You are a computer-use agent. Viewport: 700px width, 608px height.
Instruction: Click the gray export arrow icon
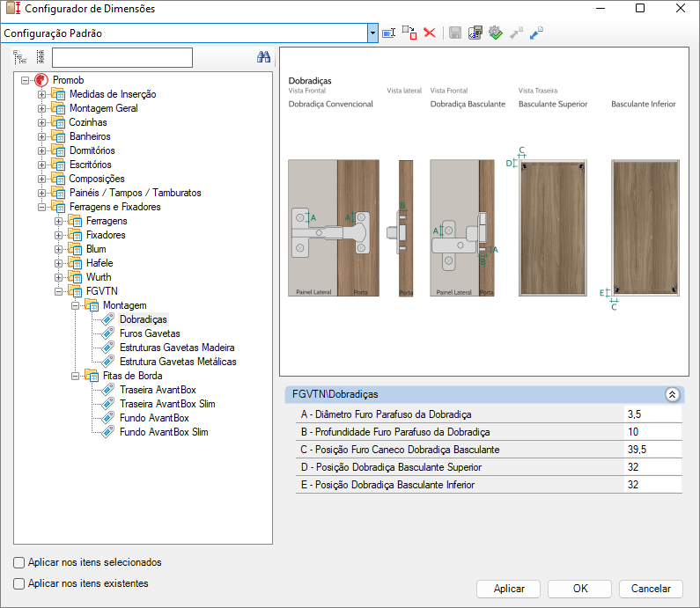click(x=516, y=33)
